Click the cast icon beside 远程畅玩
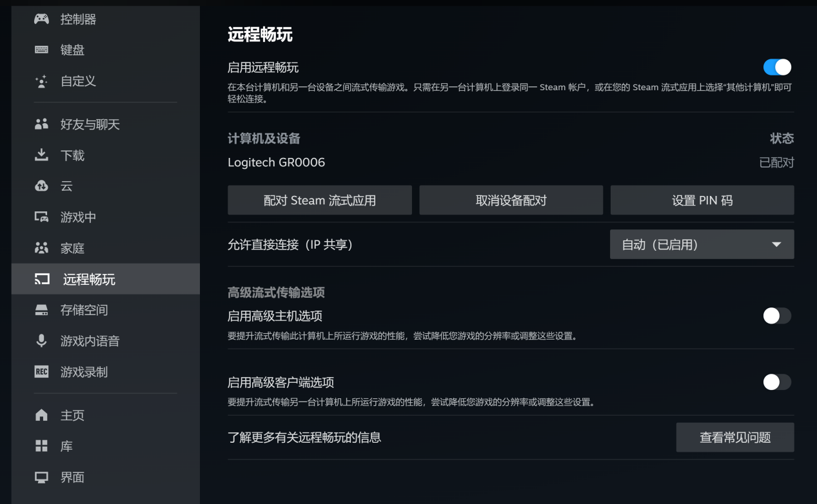Screen dimensions: 817x504 pos(41,279)
